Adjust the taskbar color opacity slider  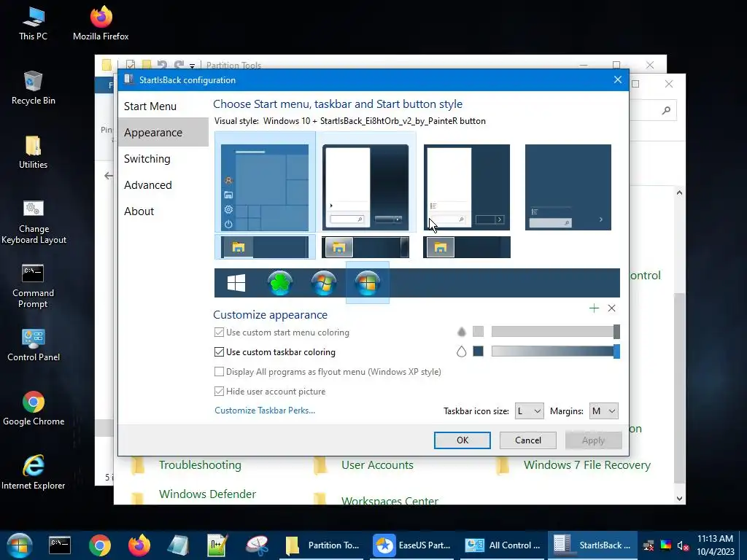point(555,351)
